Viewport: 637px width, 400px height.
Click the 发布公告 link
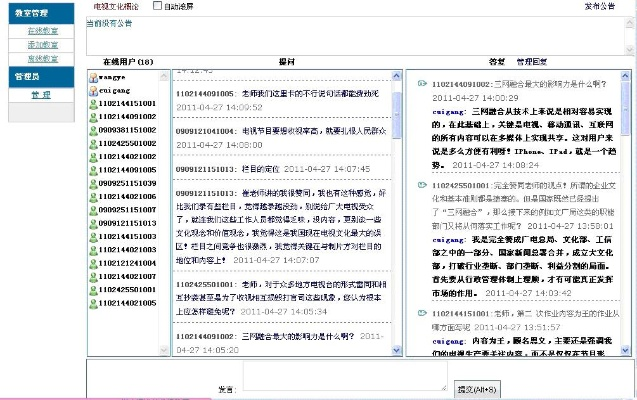click(600, 6)
